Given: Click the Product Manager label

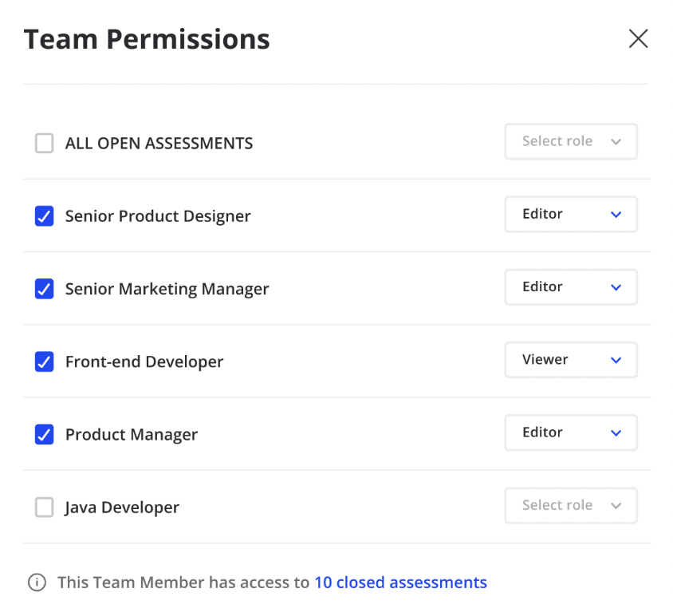Looking at the screenshot, I should click(x=132, y=435).
